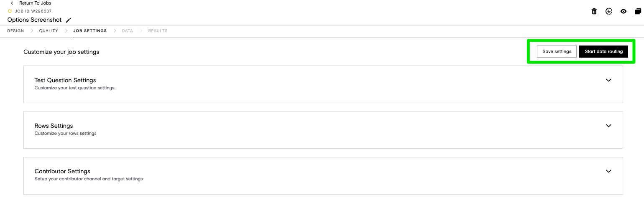Click the pencil icon to rename the job
This screenshot has height=205, width=644.
[69, 20]
